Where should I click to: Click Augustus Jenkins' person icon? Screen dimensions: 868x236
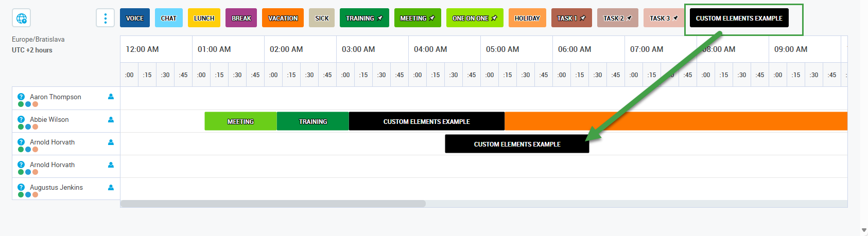click(111, 187)
